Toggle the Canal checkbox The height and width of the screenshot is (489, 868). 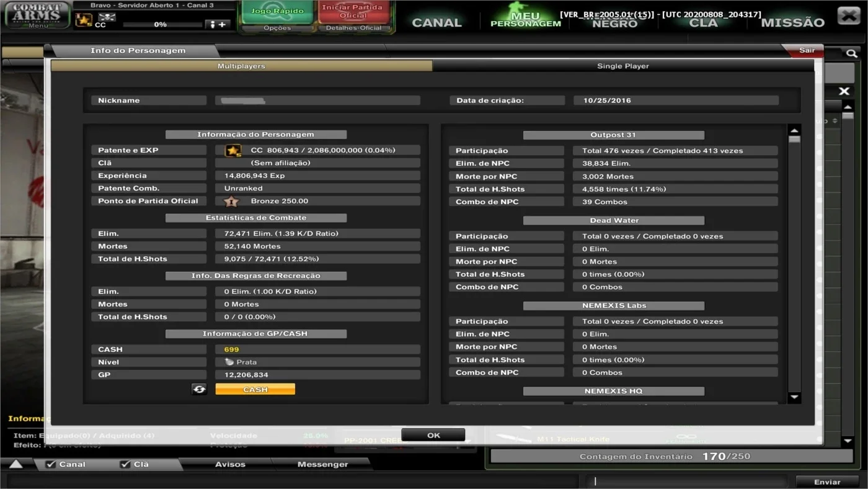(51, 464)
